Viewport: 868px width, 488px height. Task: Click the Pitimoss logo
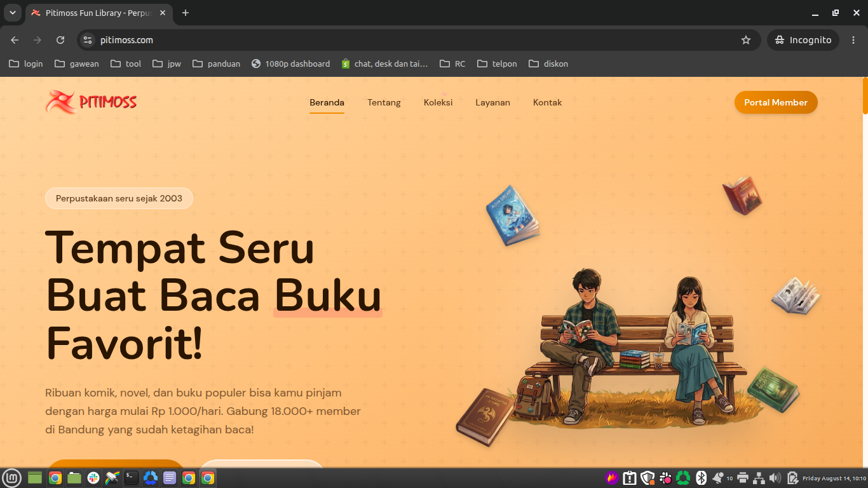click(91, 102)
